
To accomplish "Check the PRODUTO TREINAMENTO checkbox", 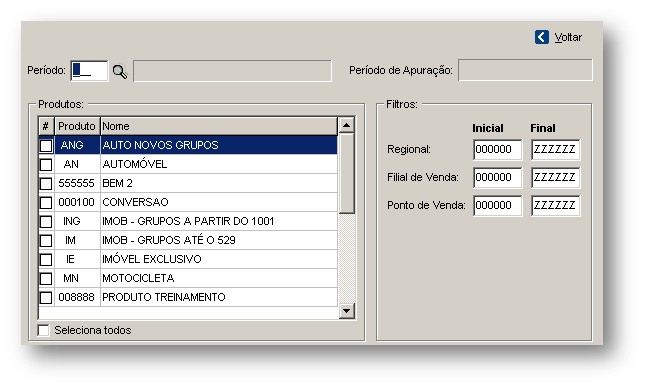I will 46,297.
